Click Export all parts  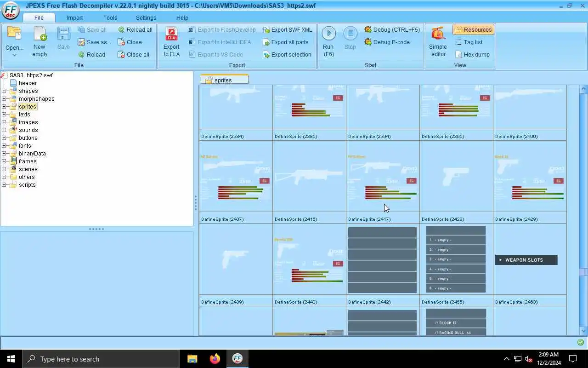click(286, 42)
